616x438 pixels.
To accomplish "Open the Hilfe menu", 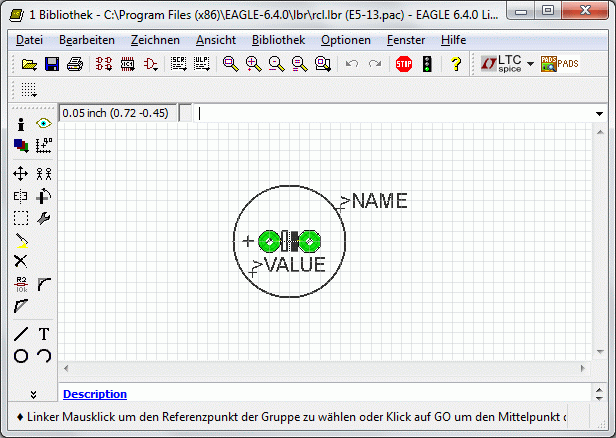I will 453,40.
